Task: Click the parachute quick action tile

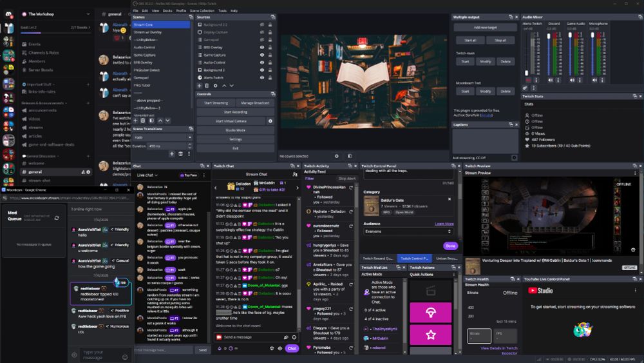Action: [x=430, y=313]
